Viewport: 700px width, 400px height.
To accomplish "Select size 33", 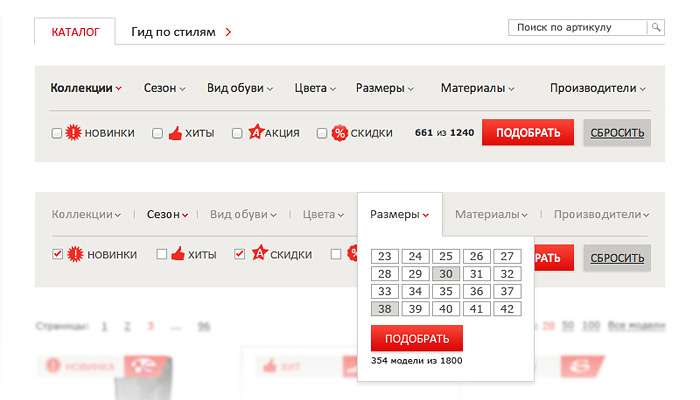I will pos(385,291).
